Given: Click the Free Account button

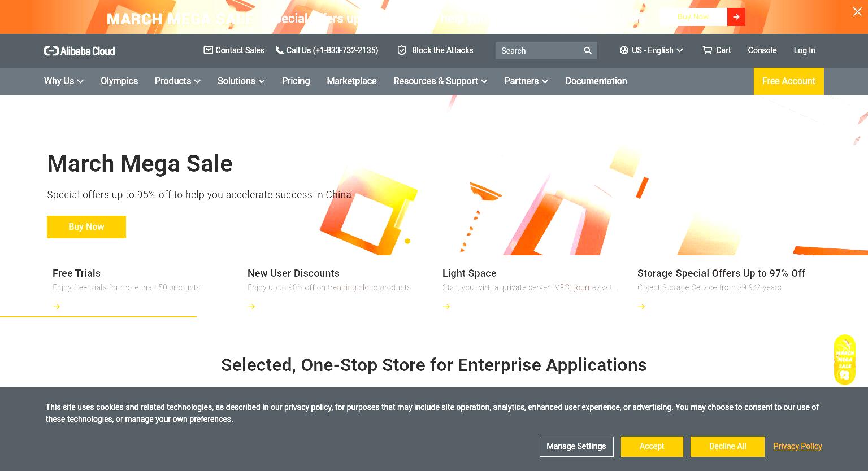Looking at the screenshot, I should coord(789,81).
